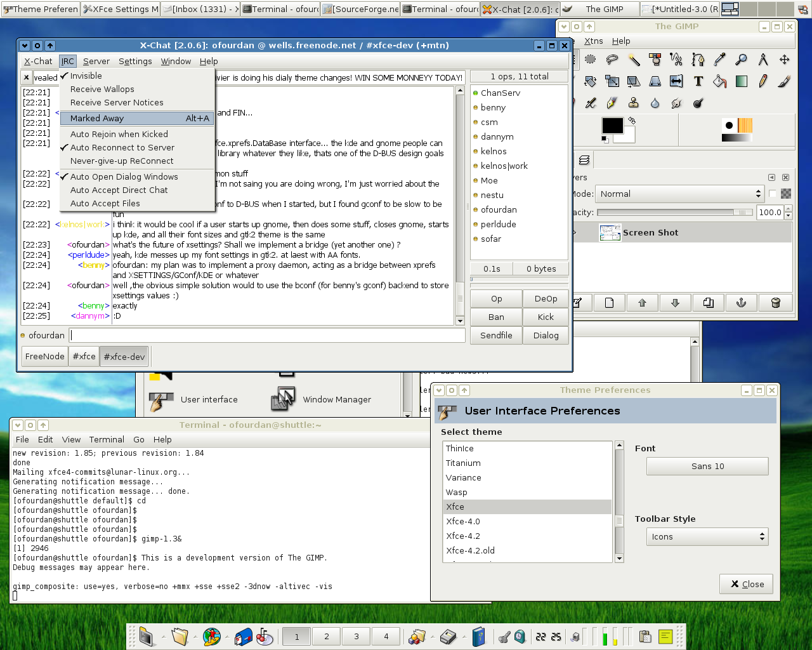812x650 pixels.
Task: Uncheck the Invisible option in IRC menu
Action: [86, 76]
